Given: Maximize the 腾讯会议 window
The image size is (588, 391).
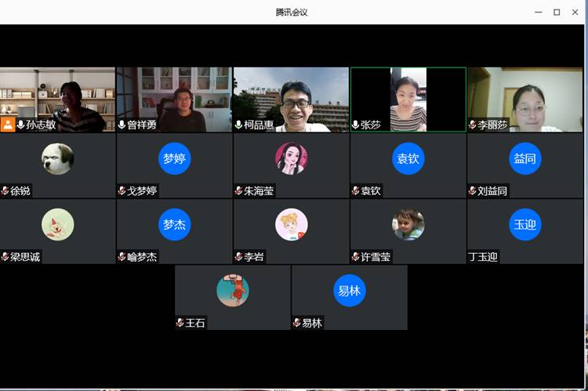Looking at the screenshot, I should 556,12.
